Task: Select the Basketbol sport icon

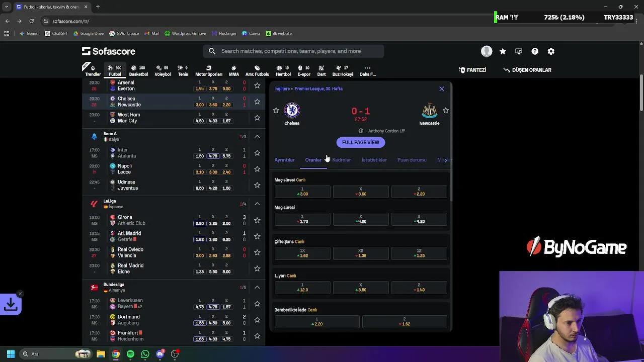Action: pos(138,70)
